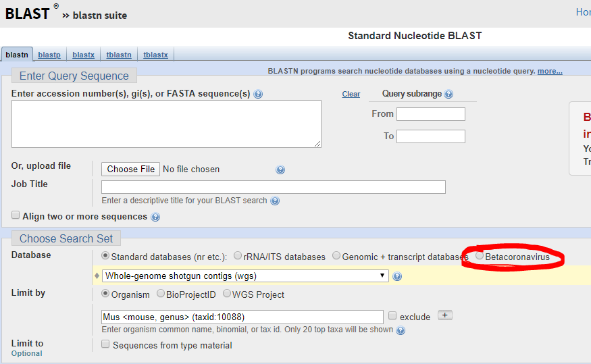Click plus button to add organism
The height and width of the screenshot is (364, 591).
click(444, 315)
